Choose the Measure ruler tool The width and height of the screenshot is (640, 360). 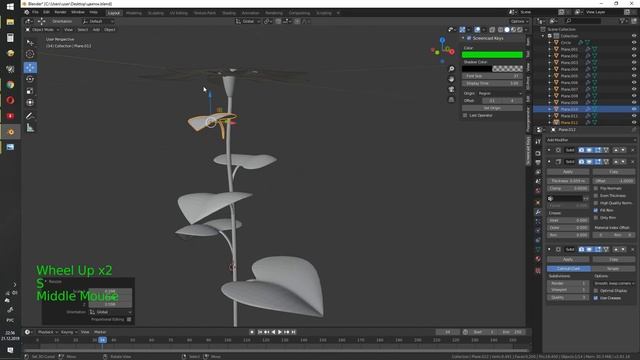point(30,128)
